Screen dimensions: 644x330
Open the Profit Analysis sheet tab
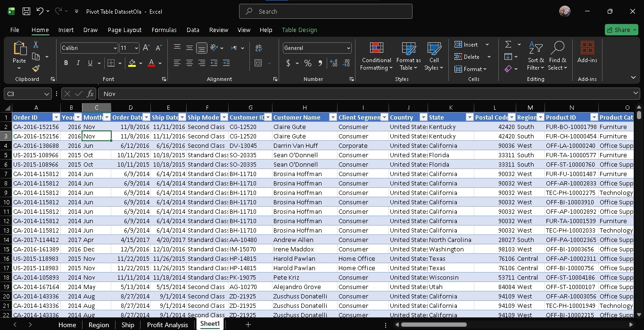(167, 325)
